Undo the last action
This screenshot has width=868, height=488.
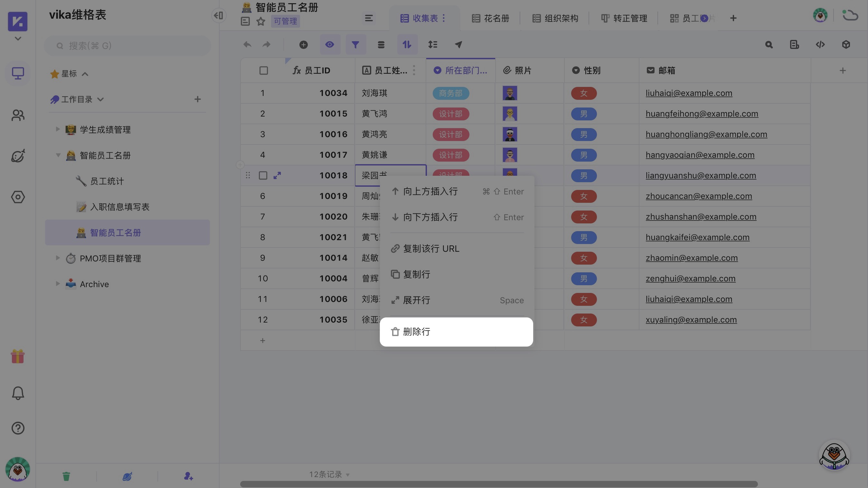click(x=247, y=44)
